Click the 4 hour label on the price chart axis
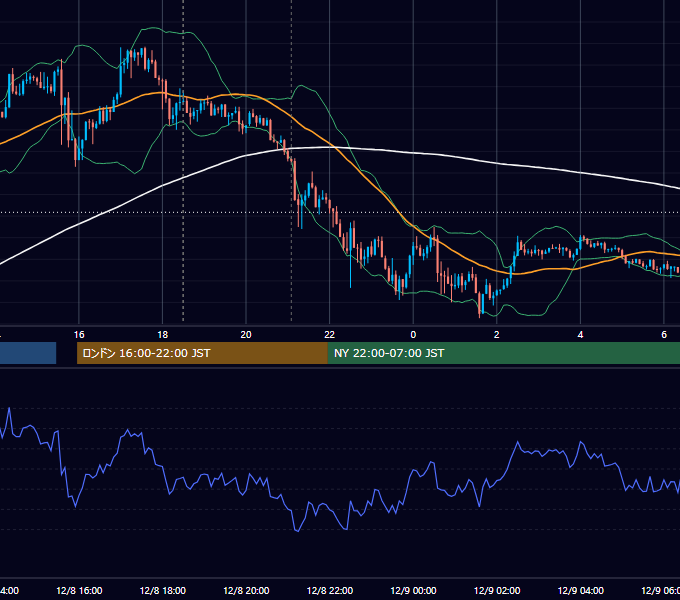This screenshot has height=600, width=680. [x=580, y=335]
